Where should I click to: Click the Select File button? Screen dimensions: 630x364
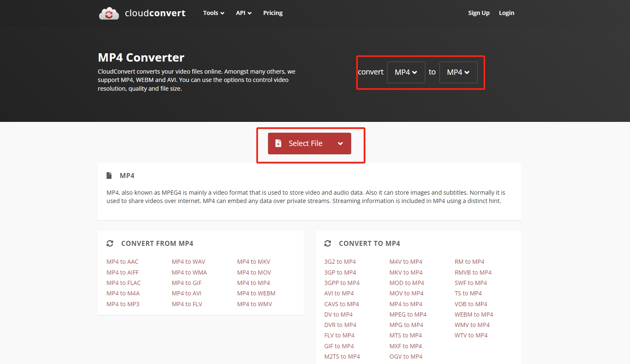tap(310, 144)
